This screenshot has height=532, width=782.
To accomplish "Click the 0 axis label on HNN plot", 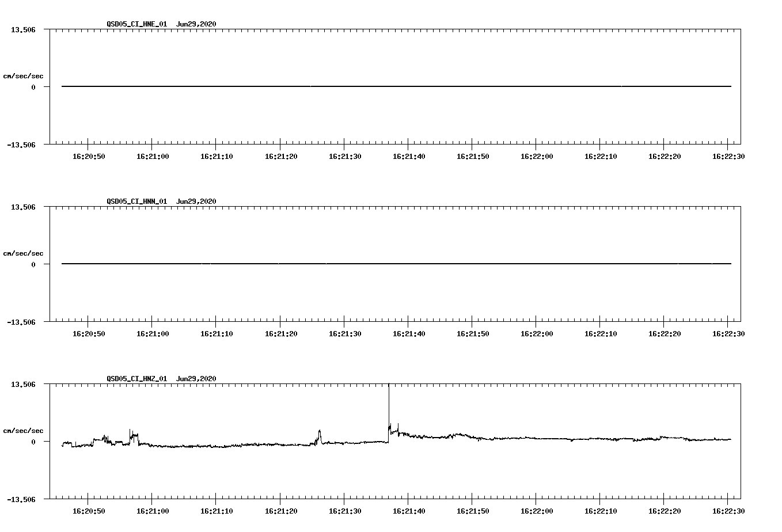I will pos(33,265).
